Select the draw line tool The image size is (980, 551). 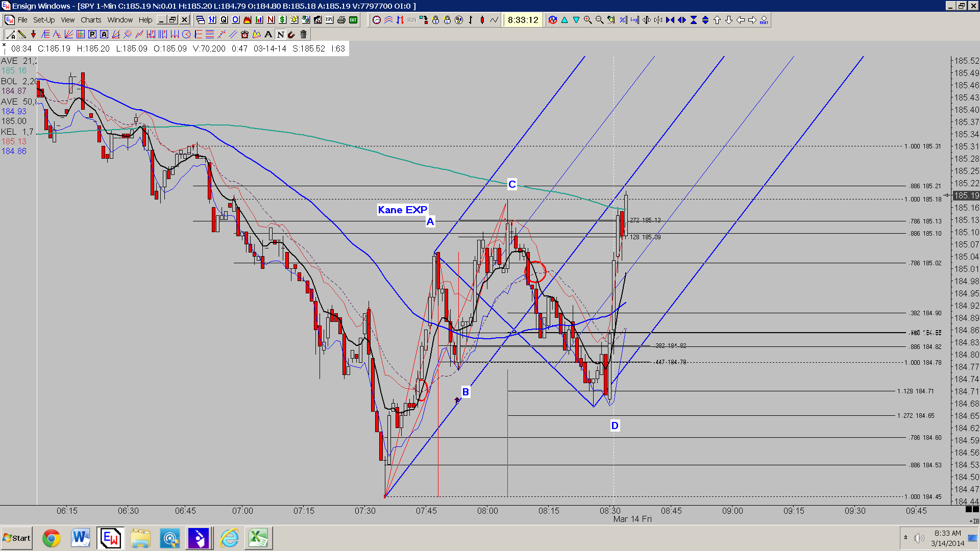[11, 34]
